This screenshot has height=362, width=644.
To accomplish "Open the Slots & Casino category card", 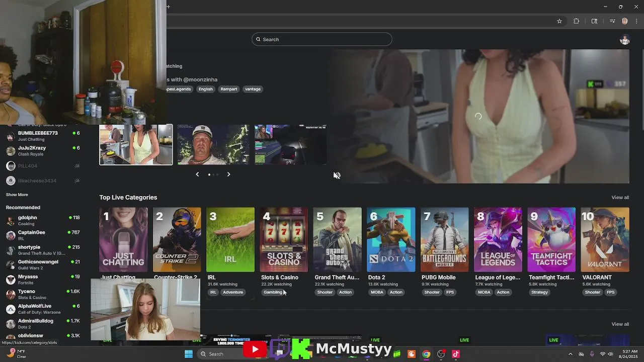I will (x=284, y=240).
